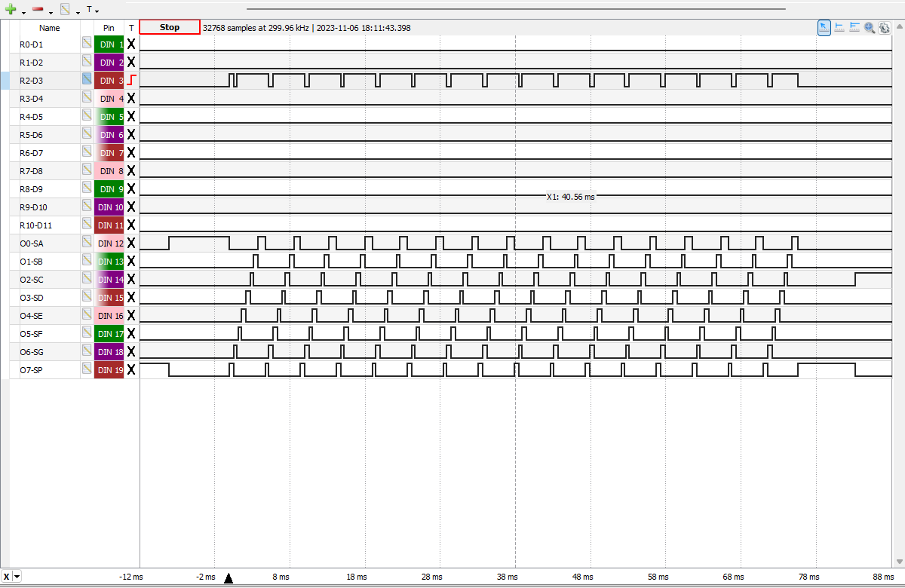The image size is (905, 588).
Task: Expand the dropdown arrow beside the plus icon
Action: (x=23, y=12)
